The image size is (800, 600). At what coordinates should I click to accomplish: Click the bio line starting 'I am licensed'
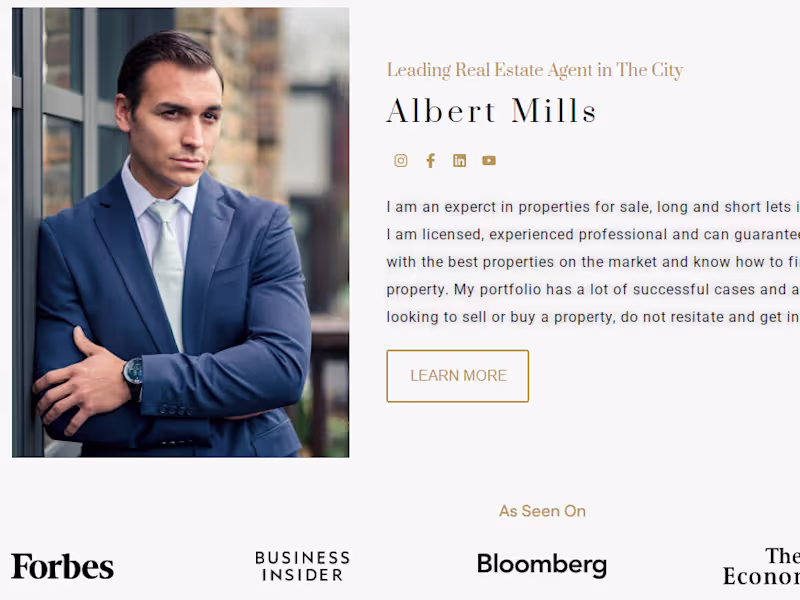pyautogui.click(x=592, y=235)
